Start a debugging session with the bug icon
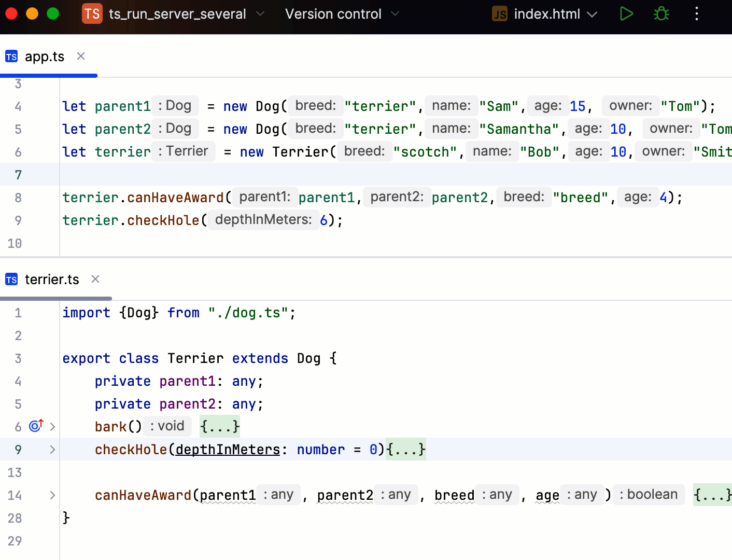 (x=661, y=14)
